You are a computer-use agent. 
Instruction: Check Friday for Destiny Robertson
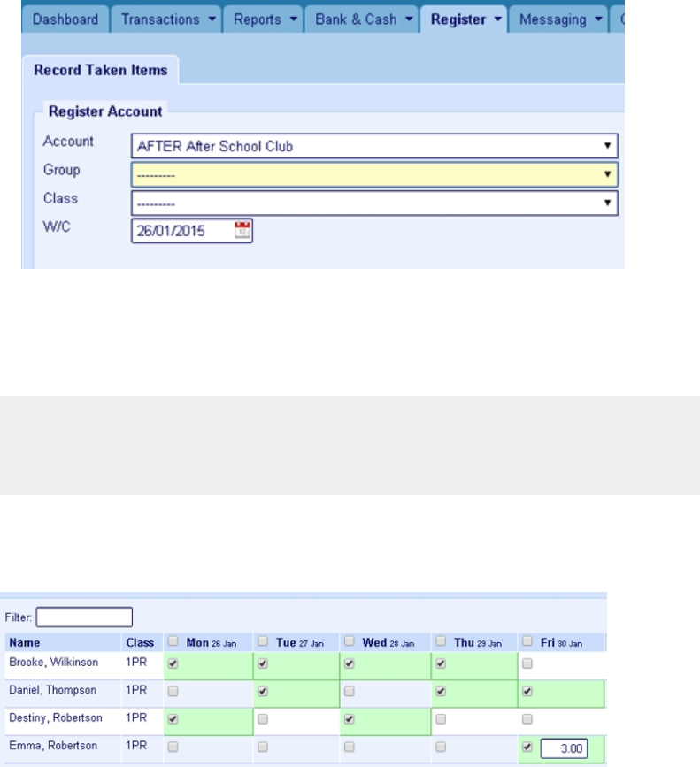pos(527,719)
